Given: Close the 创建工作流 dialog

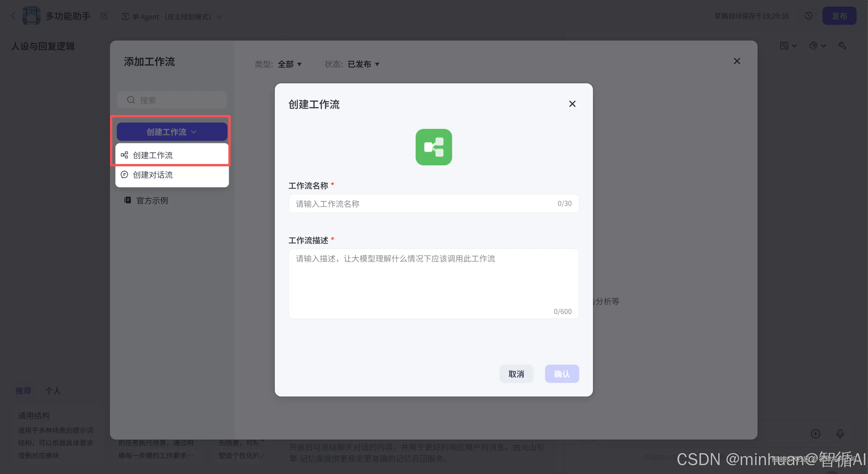Looking at the screenshot, I should pos(572,104).
